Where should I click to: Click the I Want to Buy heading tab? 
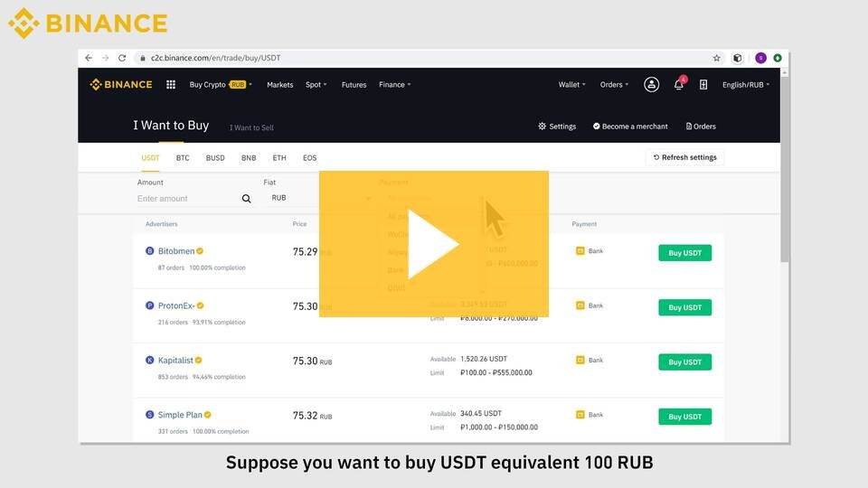click(171, 126)
